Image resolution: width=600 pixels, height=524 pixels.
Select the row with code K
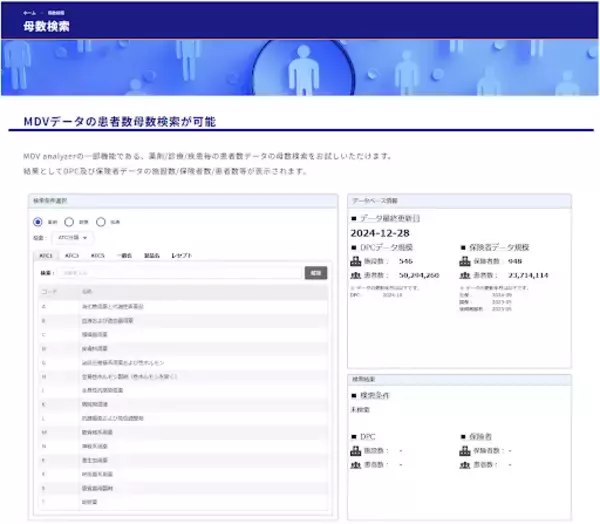click(183, 404)
